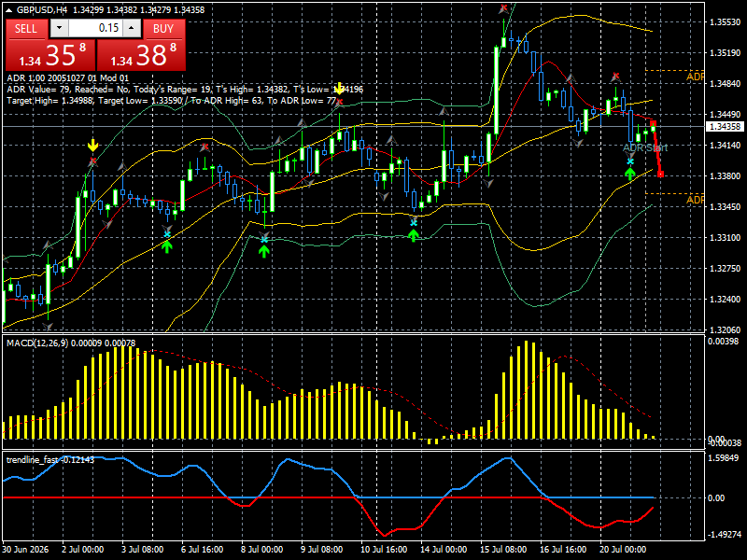Click the Target High= 1.34988 text line
Image resolution: width=747 pixels, height=560 pixels.
(x=172, y=101)
